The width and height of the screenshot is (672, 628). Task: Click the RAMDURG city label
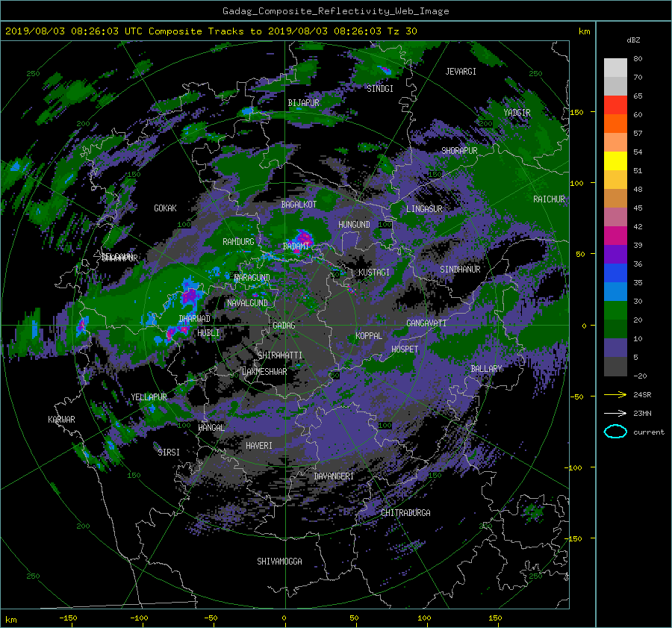point(238,242)
